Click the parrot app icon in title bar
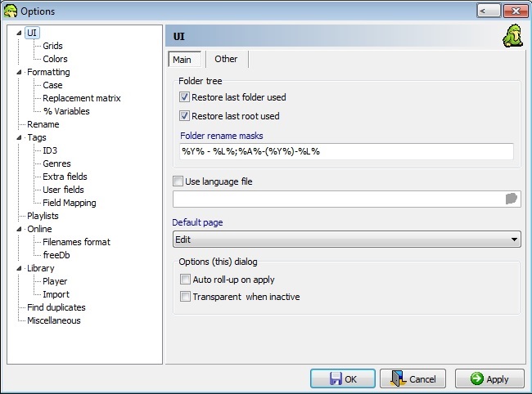This screenshot has height=394, width=532. coord(11,11)
